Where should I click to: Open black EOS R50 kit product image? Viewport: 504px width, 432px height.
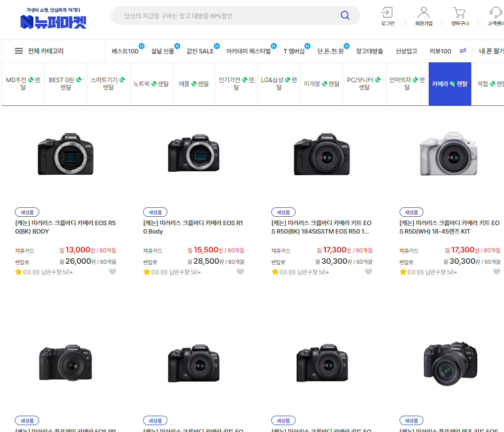tap(322, 154)
